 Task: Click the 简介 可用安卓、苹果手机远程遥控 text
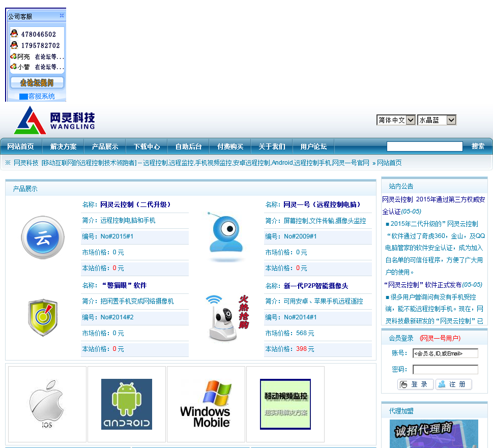click(314, 301)
